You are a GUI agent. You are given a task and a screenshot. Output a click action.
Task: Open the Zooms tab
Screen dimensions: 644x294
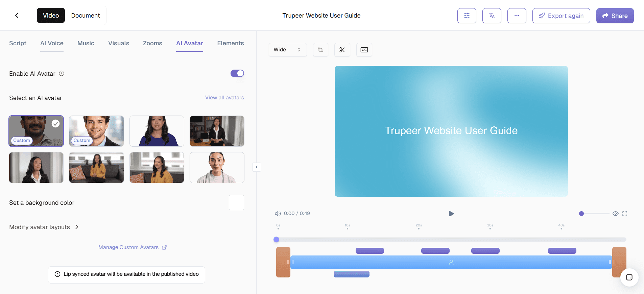pyautogui.click(x=152, y=43)
